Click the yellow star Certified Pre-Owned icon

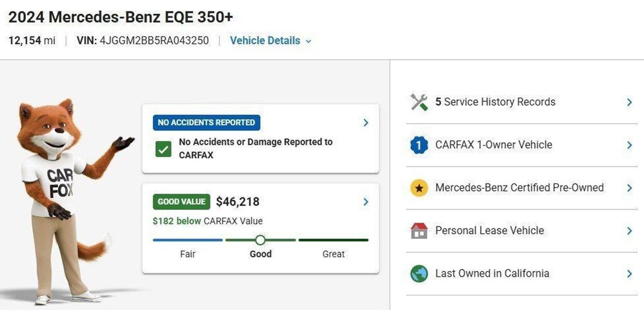pyautogui.click(x=419, y=187)
